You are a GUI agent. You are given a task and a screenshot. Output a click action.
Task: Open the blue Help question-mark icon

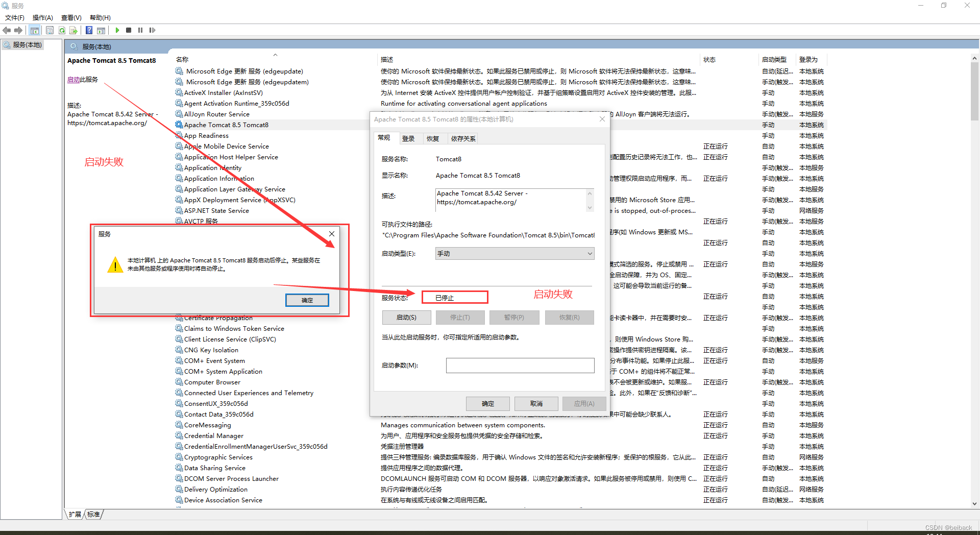[89, 30]
